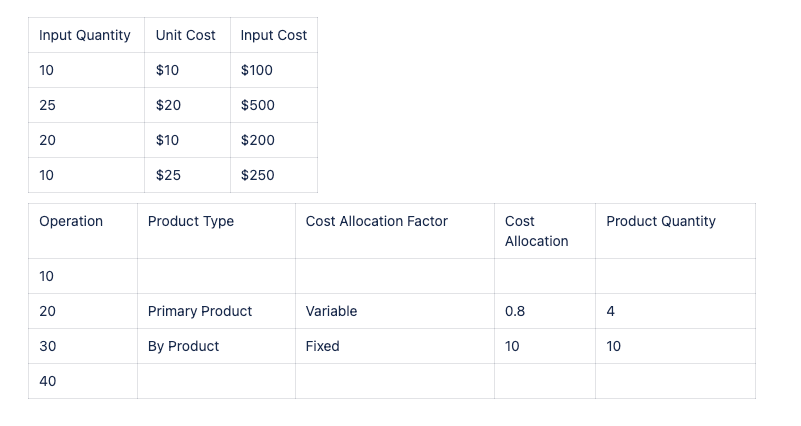Select the operation 40 cell

click(47, 381)
